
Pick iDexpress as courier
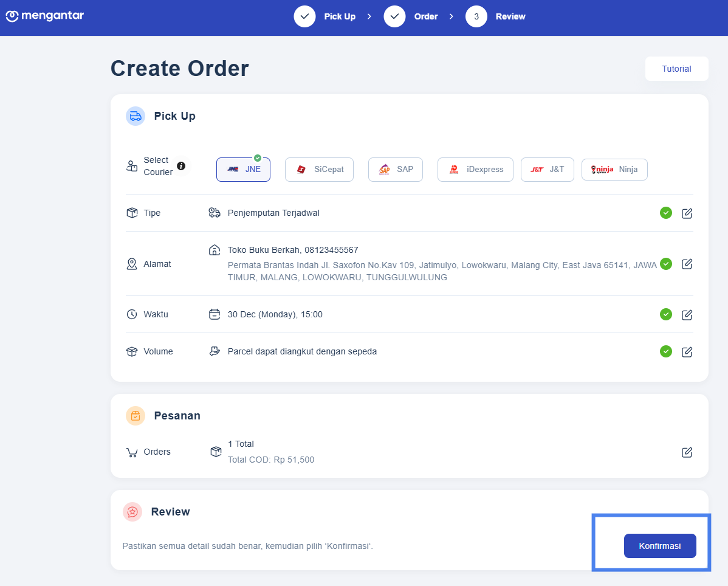(x=475, y=170)
